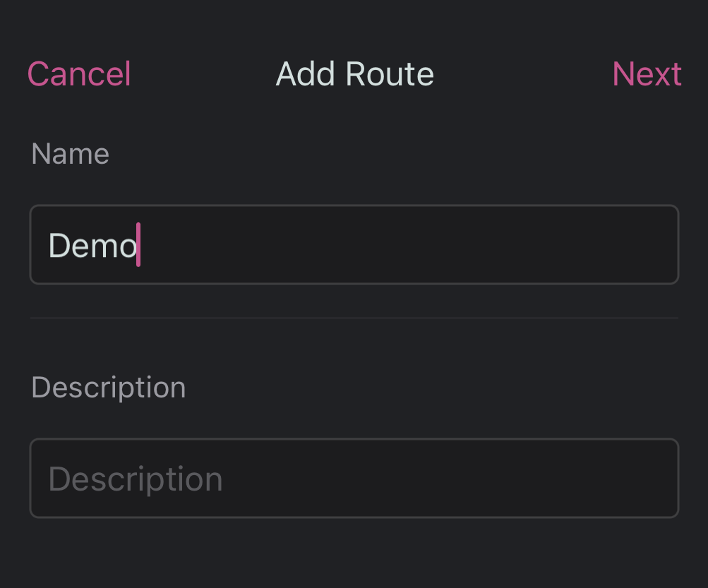Click the dark area below Description field

click(353, 558)
